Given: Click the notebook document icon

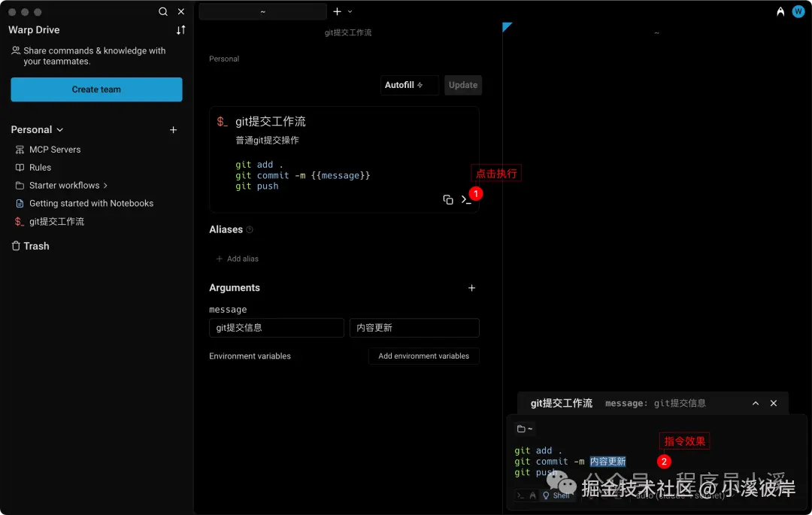Looking at the screenshot, I should (x=20, y=204).
